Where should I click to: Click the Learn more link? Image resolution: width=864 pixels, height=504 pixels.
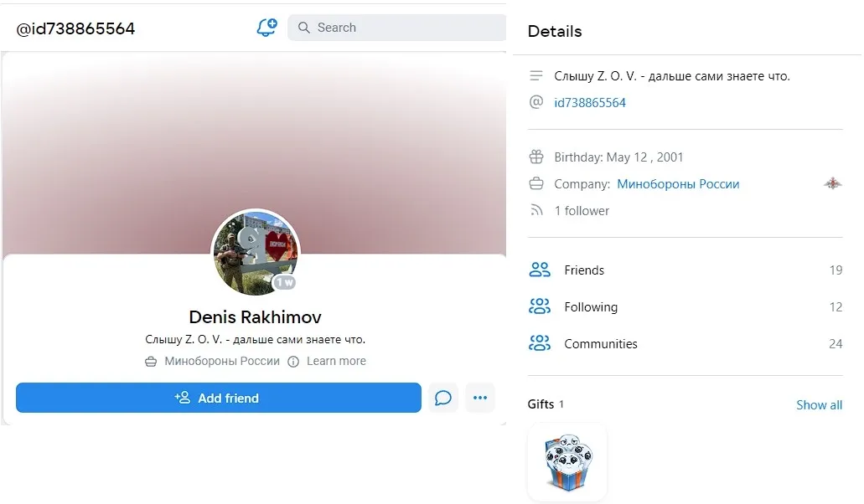tap(336, 362)
